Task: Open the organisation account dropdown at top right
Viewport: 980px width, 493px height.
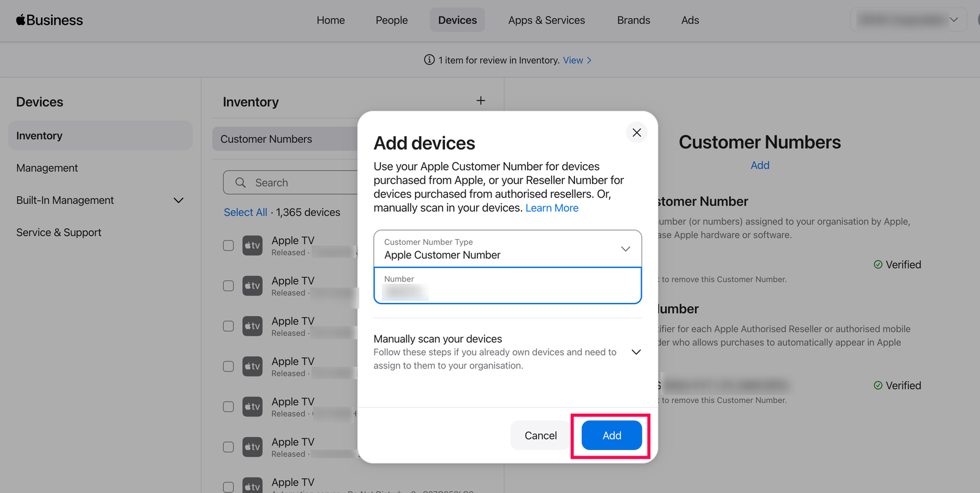Action: tap(908, 20)
